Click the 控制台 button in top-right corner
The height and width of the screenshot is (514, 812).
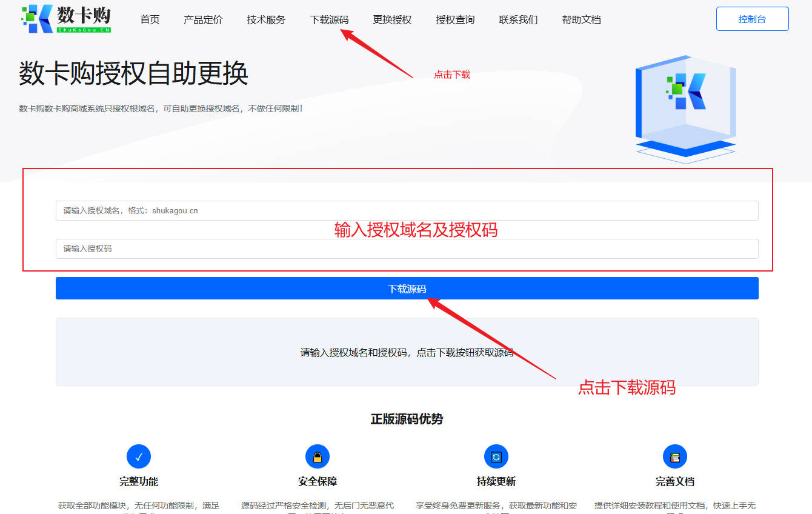(752, 19)
